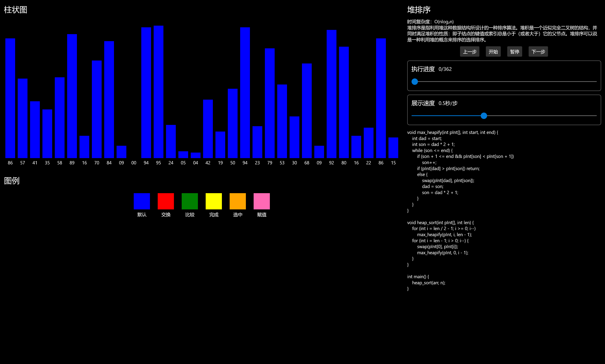Screen dimensions: 605x364
Task: Click the tallest bar labeled 95
Action: [x=158, y=92]
